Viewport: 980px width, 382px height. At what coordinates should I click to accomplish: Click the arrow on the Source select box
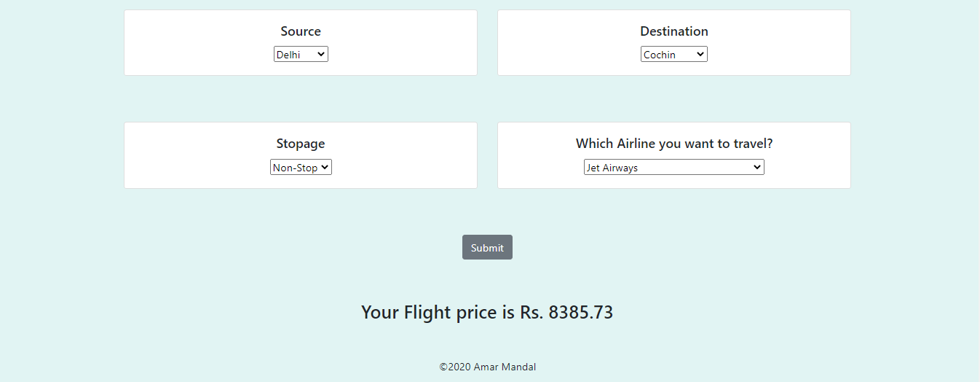321,55
